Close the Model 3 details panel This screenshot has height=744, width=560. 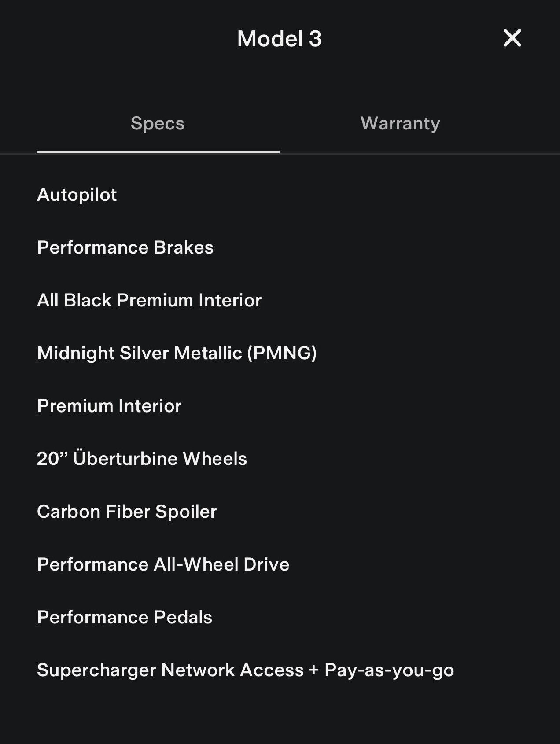(x=512, y=38)
